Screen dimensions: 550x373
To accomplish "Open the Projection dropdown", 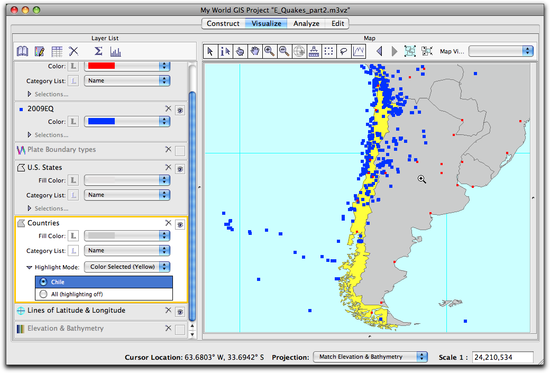I will click(370, 357).
